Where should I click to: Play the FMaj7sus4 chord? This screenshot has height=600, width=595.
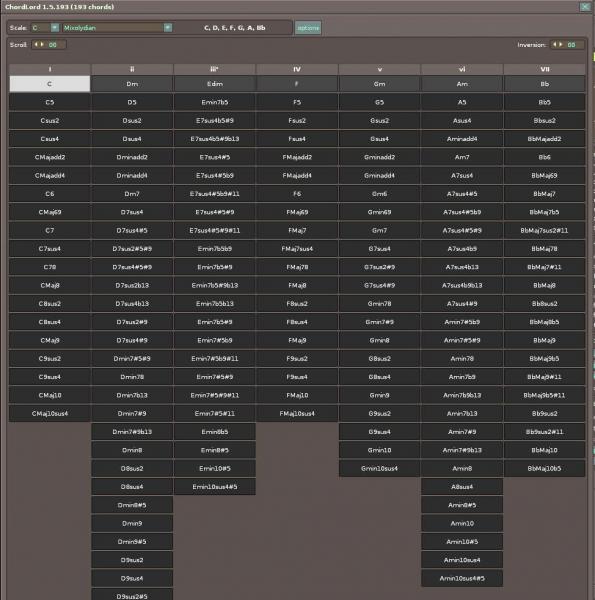click(297, 249)
